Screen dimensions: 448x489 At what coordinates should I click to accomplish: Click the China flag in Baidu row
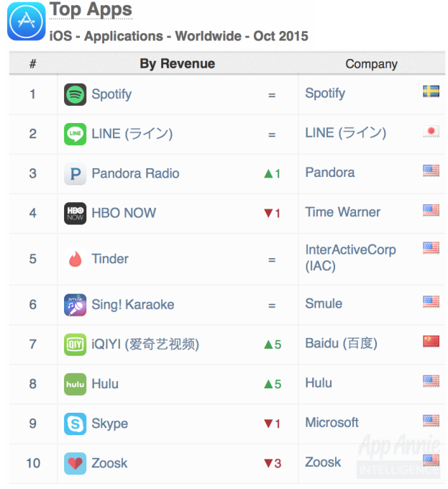(x=431, y=341)
